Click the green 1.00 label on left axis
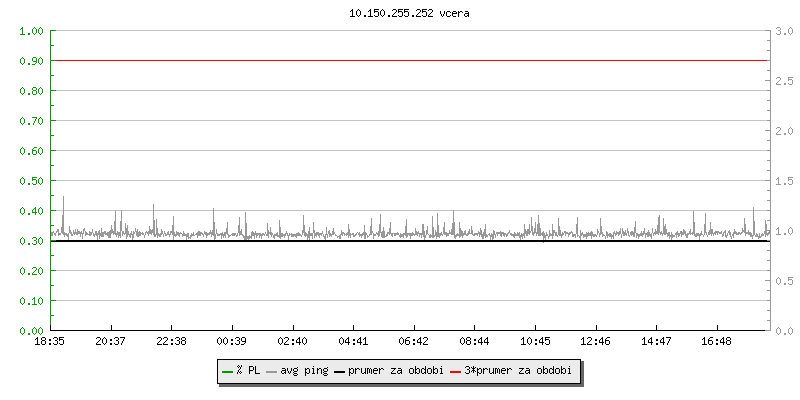 [x=32, y=31]
